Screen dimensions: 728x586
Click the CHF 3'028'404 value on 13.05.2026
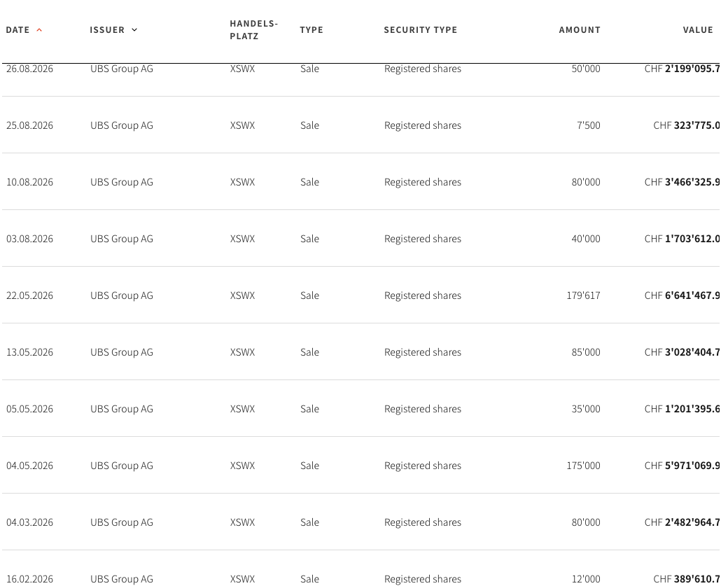tap(682, 352)
